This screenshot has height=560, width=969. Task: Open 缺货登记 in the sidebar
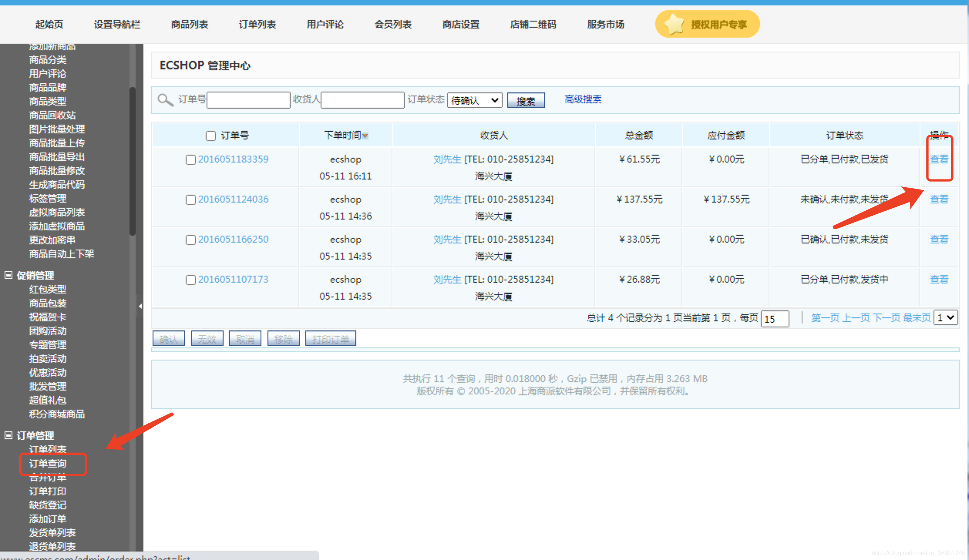pos(48,505)
